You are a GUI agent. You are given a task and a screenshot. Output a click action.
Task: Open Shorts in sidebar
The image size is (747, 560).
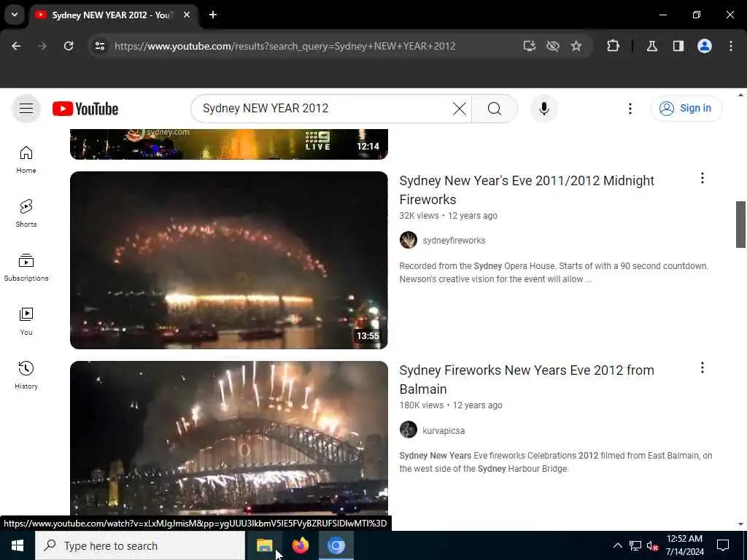(26, 214)
